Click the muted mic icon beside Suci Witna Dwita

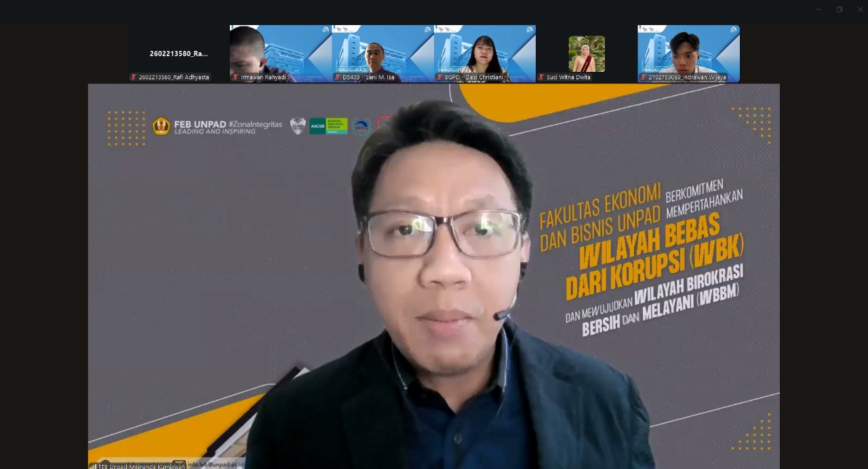[x=541, y=77]
